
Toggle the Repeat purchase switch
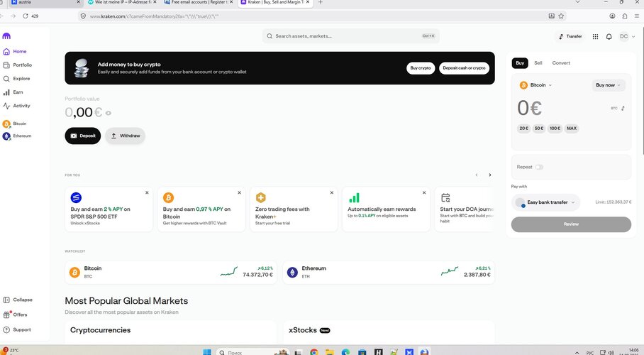click(539, 167)
